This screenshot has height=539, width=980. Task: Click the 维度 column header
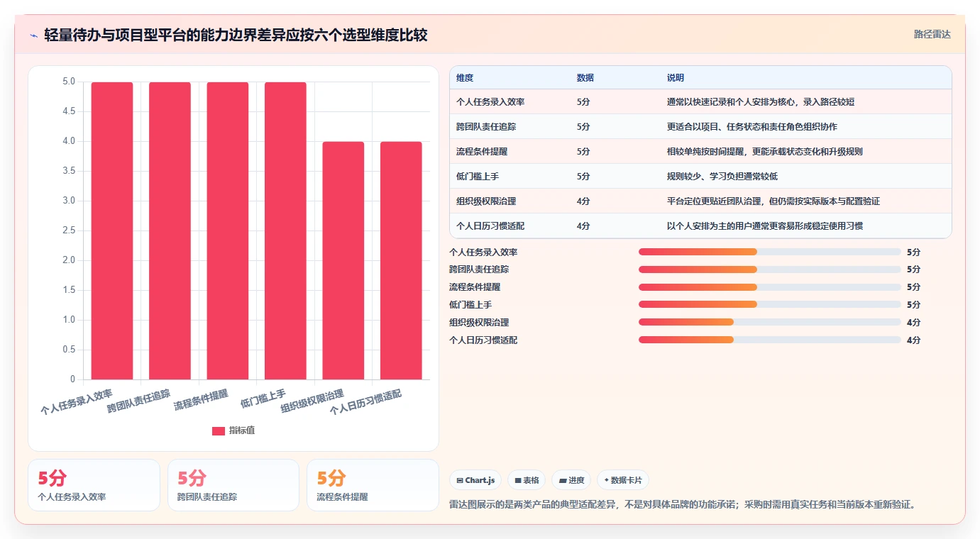[465, 77]
